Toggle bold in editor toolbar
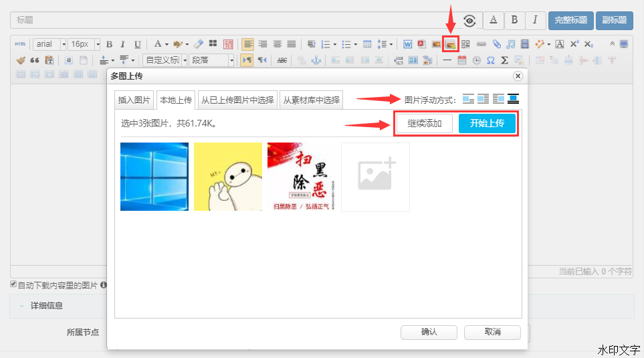Viewport: 644px width, 358px height. pyautogui.click(x=109, y=44)
